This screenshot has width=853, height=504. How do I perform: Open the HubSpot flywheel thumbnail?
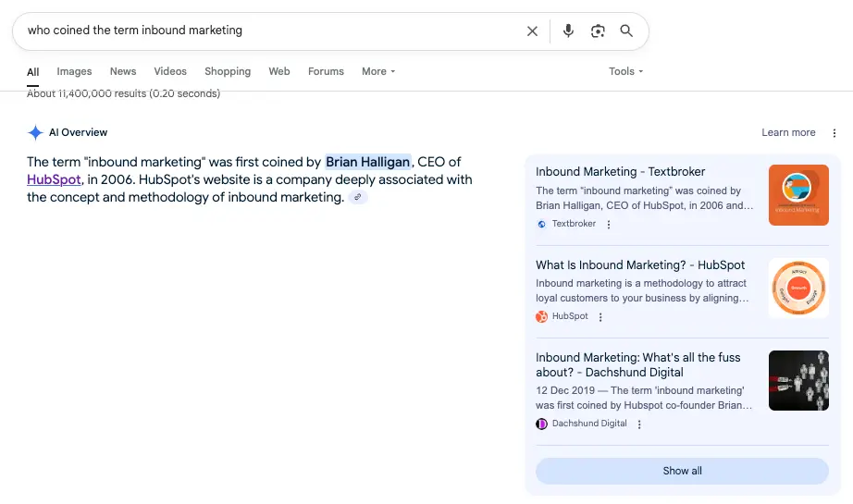tap(798, 289)
